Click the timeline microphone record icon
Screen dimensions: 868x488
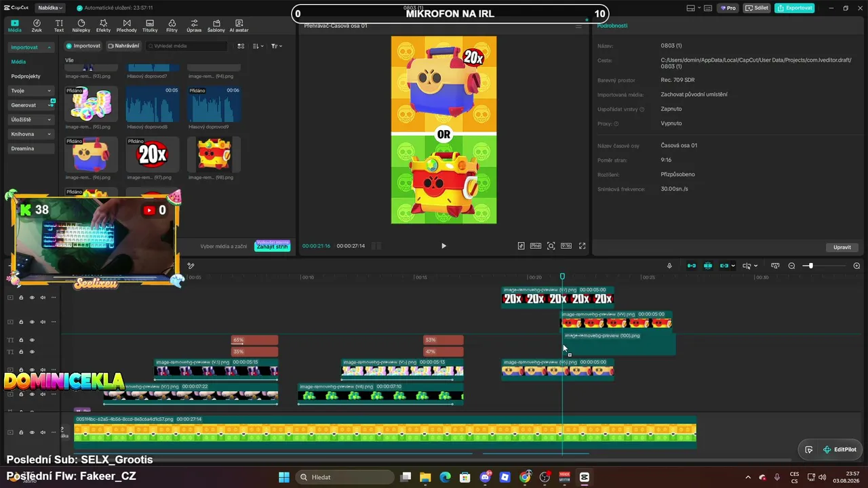[x=669, y=266]
